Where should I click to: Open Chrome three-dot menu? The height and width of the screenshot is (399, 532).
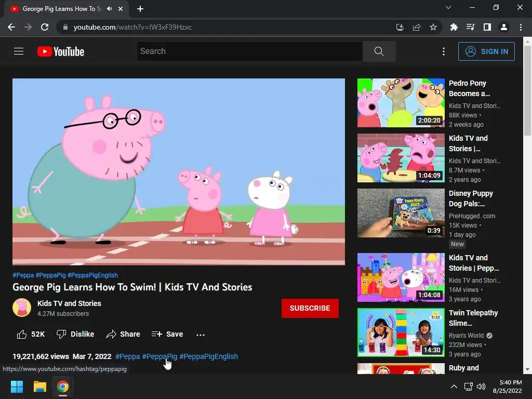click(521, 27)
